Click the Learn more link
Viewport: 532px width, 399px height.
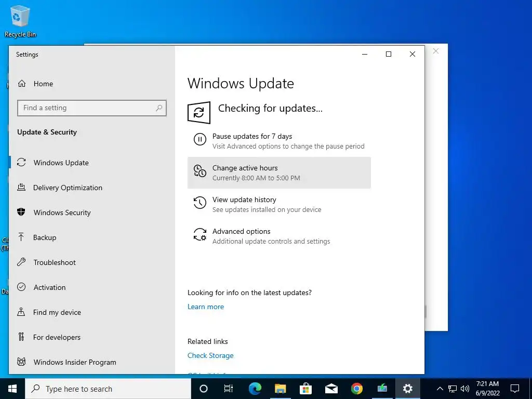point(206,307)
